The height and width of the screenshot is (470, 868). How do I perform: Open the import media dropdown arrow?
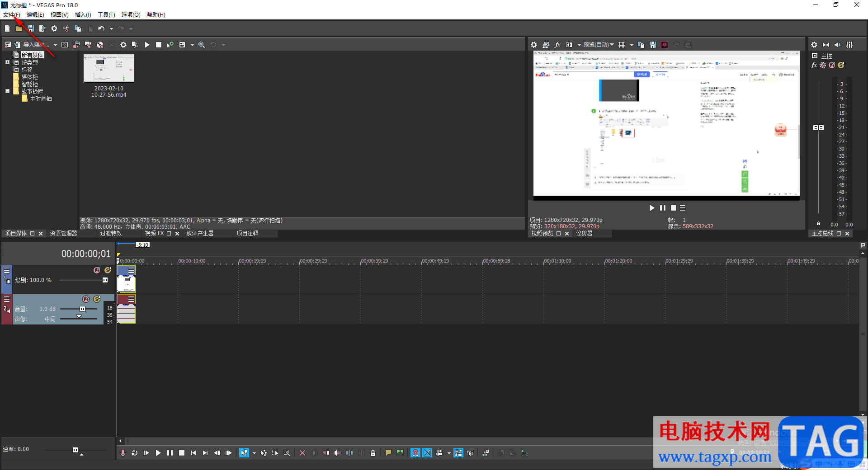click(x=55, y=45)
